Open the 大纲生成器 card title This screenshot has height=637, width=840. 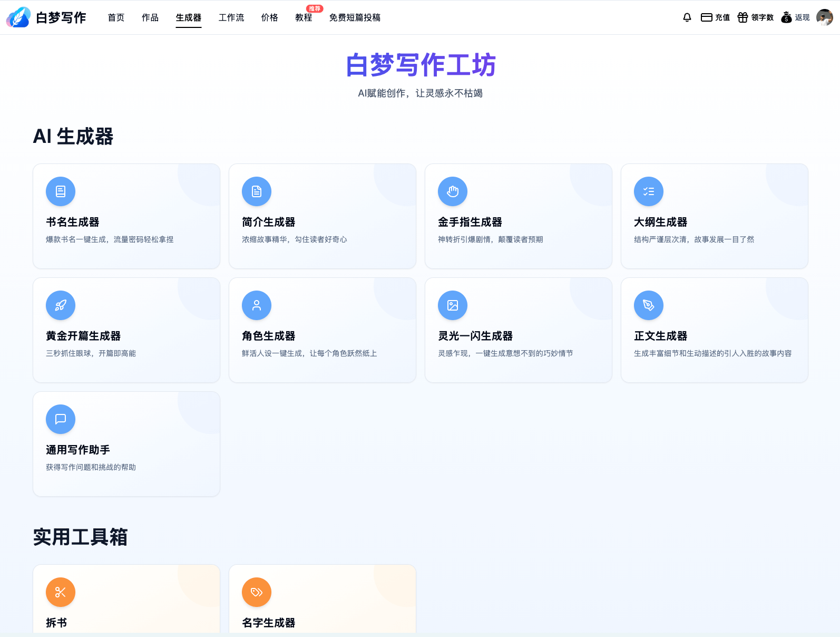[661, 222]
